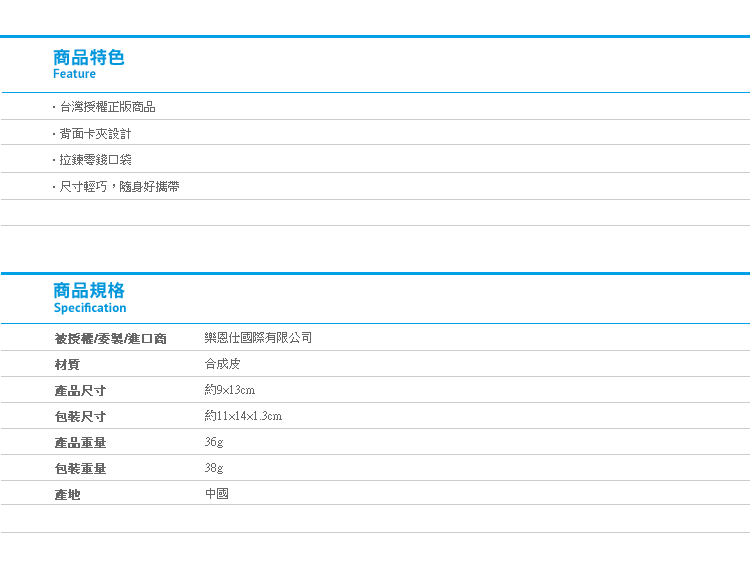The image size is (750, 563).
Task: Click the 拉鍊零錢口袋 feature text
Action: [x=94, y=160]
